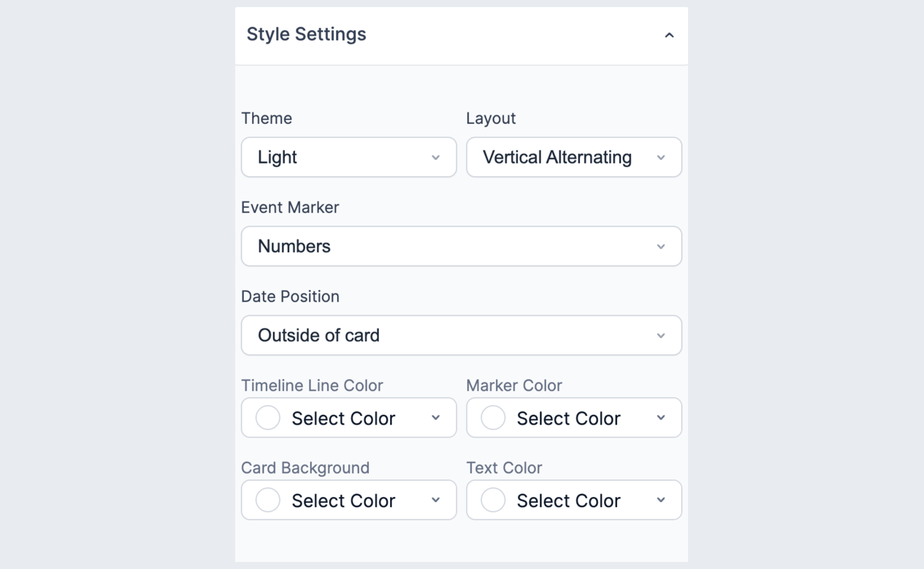Click the Timeline Line Color circle swatch
This screenshot has height=569, width=924.
[x=268, y=418]
